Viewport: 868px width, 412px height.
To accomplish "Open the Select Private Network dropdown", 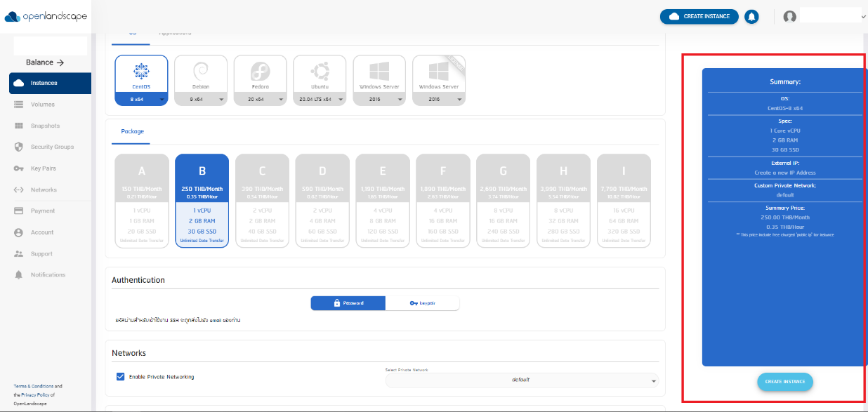I will pyautogui.click(x=520, y=380).
